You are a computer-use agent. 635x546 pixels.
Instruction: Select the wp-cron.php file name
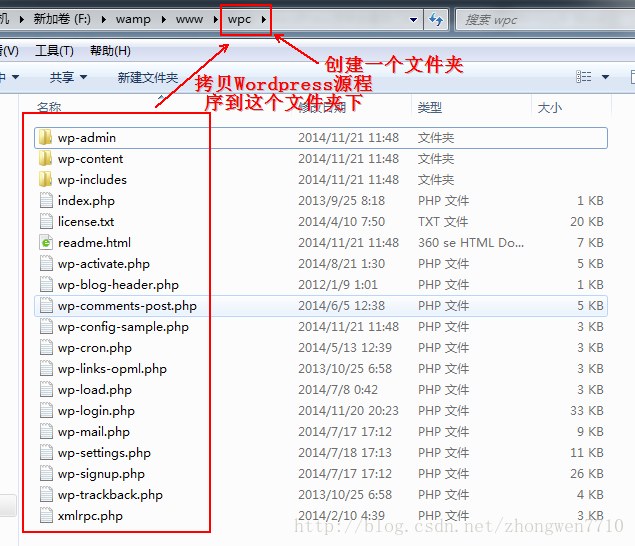[95, 348]
